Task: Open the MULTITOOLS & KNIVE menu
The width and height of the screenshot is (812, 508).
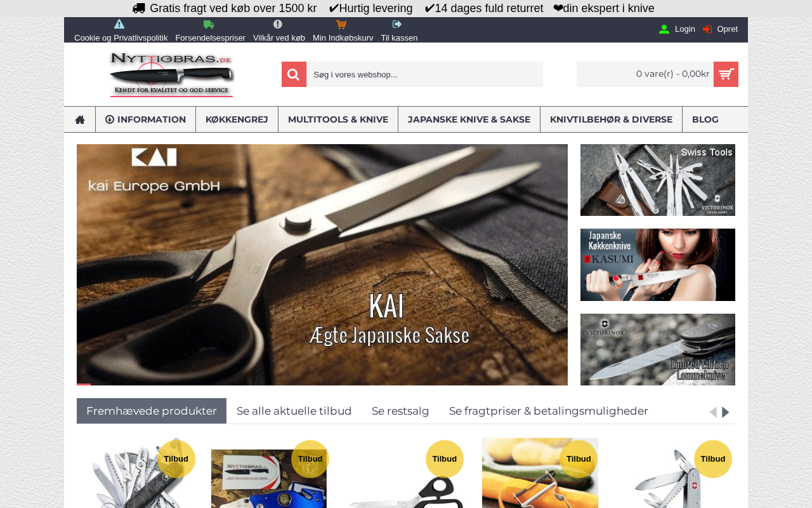Action: pyautogui.click(x=338, y=119)
